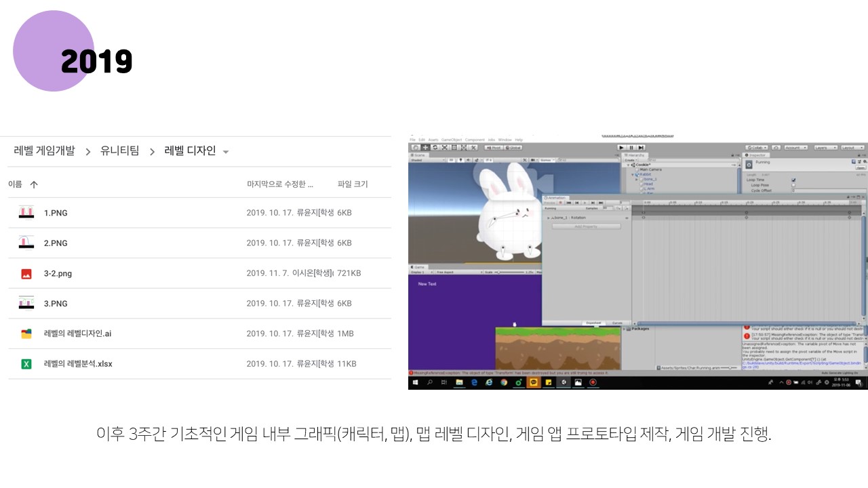
Task: Select the Hand tool in Unity toolbar
Action: (x=416, y=148)
